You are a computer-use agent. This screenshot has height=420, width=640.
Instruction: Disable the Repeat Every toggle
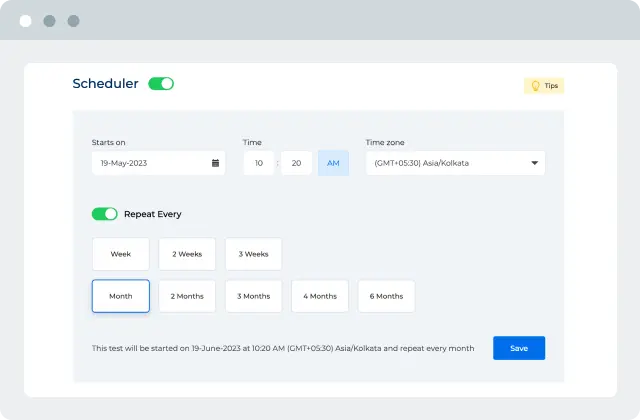(x=104, y=214)
